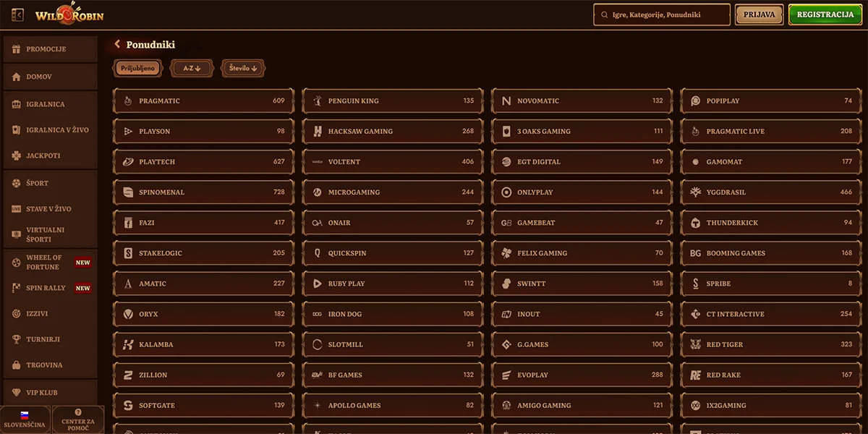Click the Wild Robin logo
The width and height of the screenshot is (868, 434).
(70, 14)
